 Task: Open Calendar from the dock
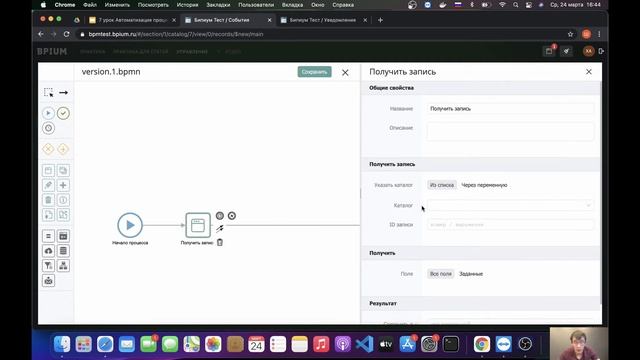coord(256,344)
